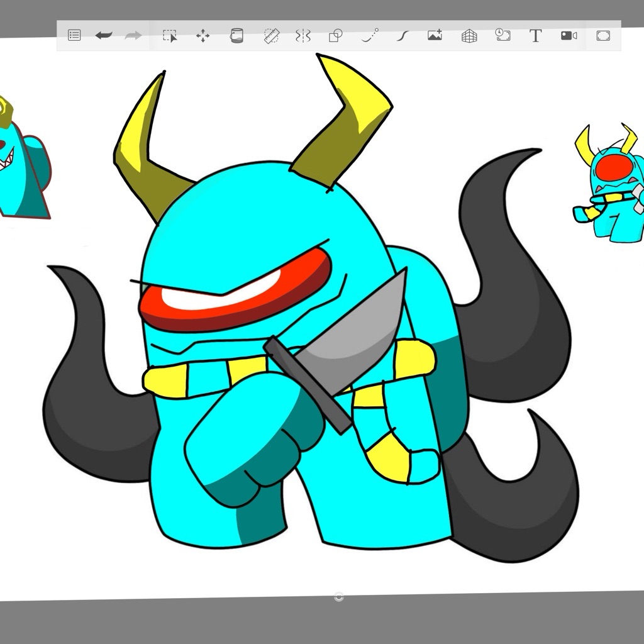Open the Ruler guides tool
Viewport: 644px width, 644px height.
(x=272, y=36)
